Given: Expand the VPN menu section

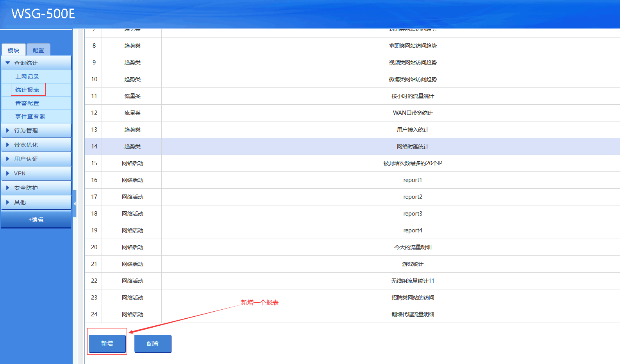Looking at the screenshot, I should point(20,173).
